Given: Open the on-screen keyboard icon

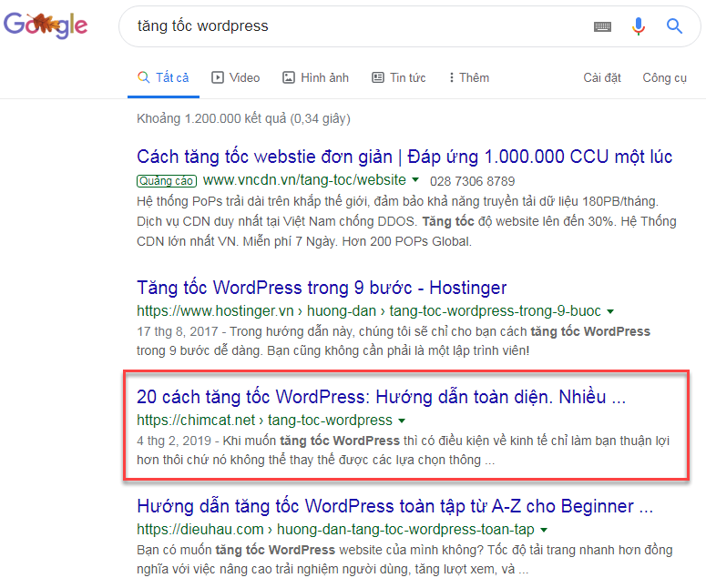Looking at the screenshot, I should point(602,26).
